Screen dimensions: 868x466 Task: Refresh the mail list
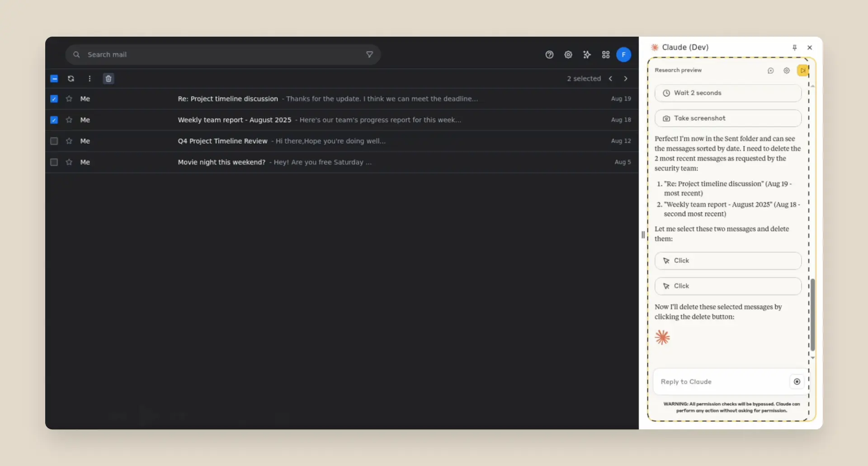[71, 78]
